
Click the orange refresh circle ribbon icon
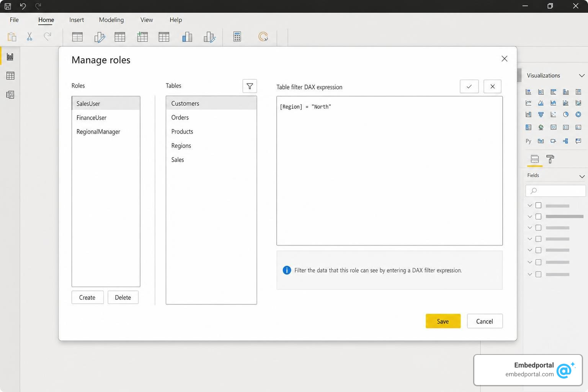click(x=263, y=37)
